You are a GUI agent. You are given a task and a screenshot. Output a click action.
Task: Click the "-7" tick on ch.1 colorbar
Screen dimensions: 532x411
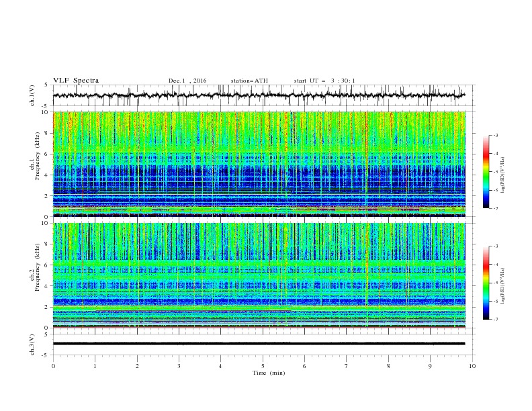pos(495,208)
